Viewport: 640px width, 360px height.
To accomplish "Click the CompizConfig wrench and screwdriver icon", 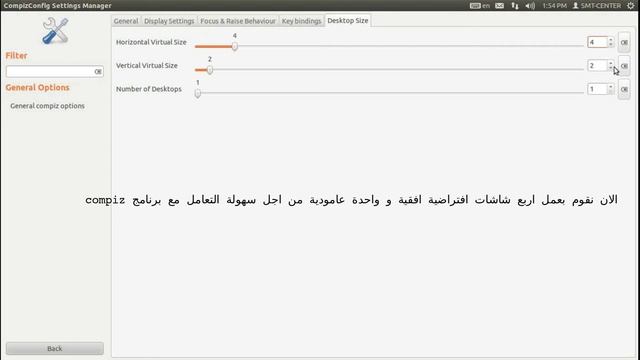I will (x=55, y=31).
